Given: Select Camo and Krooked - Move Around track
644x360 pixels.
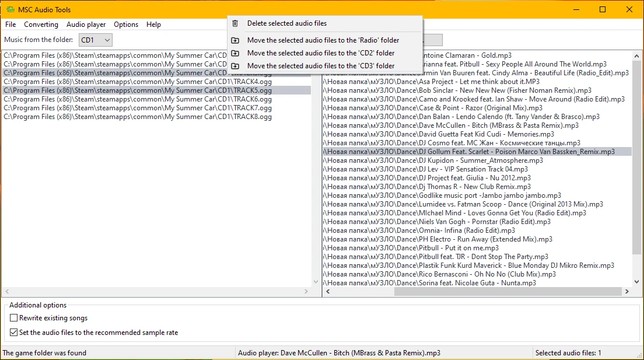Looking at the screenshot, I should (477, 99).
